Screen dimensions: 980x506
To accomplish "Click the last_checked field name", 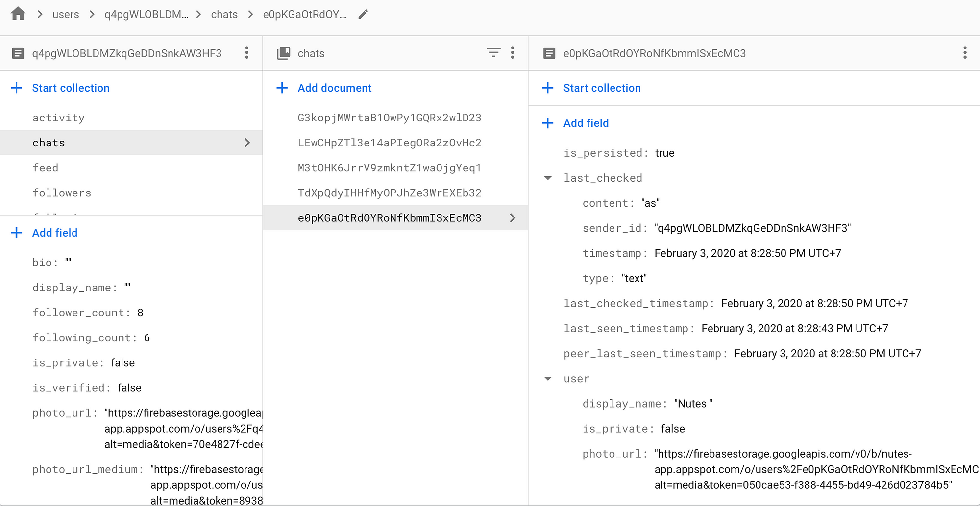I will tap(603, 178).
